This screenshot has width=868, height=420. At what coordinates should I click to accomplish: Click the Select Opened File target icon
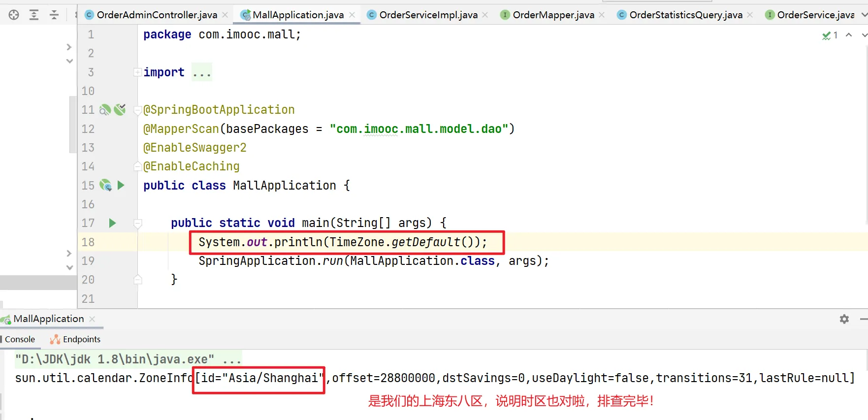pyautogui.click(x=14, y=15)
